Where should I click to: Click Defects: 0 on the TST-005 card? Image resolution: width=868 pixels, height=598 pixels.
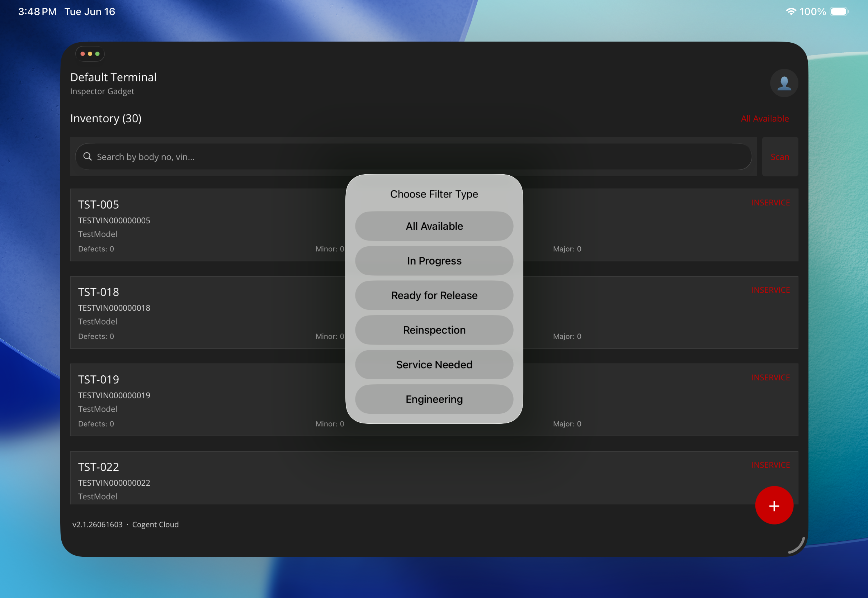click(96, 249)
